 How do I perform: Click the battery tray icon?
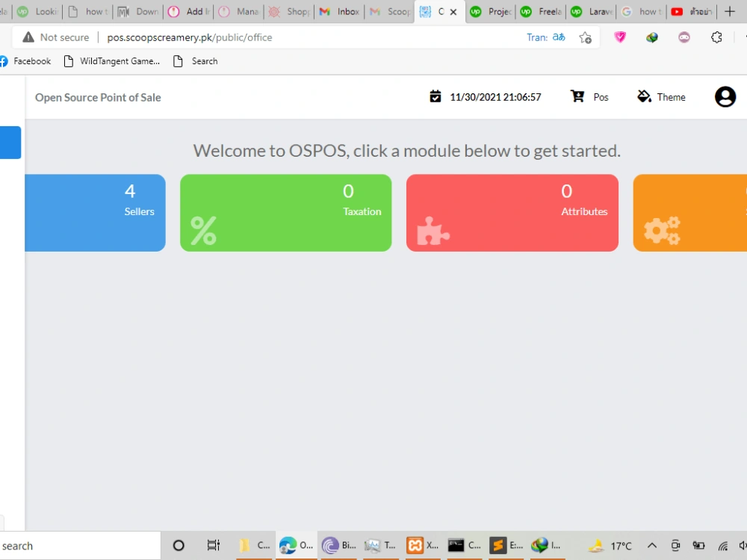[x=699, y=546]
